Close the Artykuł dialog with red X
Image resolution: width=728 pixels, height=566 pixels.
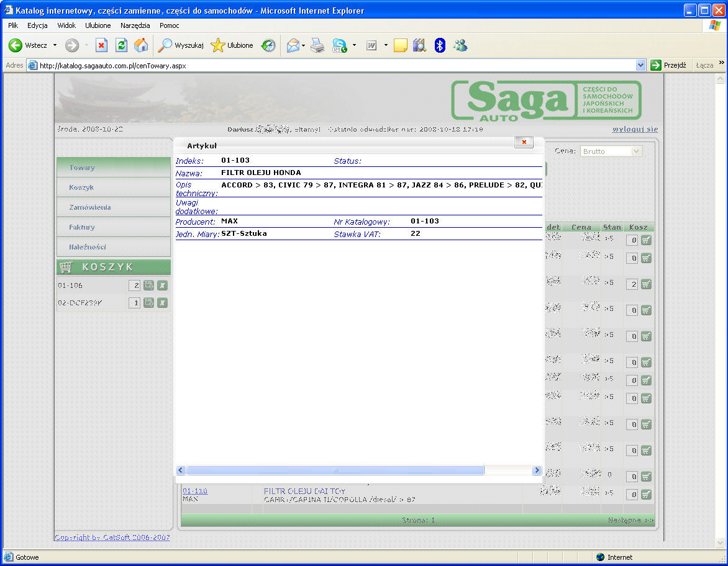(x=524, y=142)
